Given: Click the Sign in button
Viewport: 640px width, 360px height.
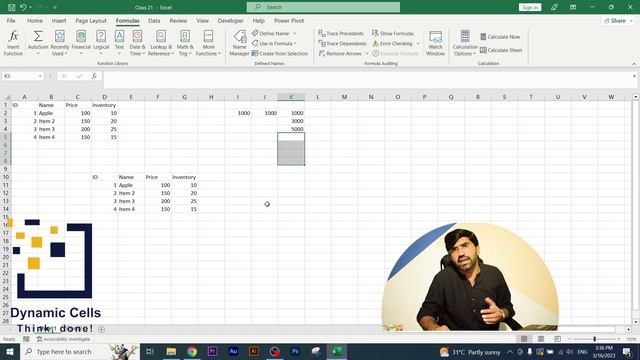Looking at the screenshot, I should pyautogui.click(x=530, y=7).
